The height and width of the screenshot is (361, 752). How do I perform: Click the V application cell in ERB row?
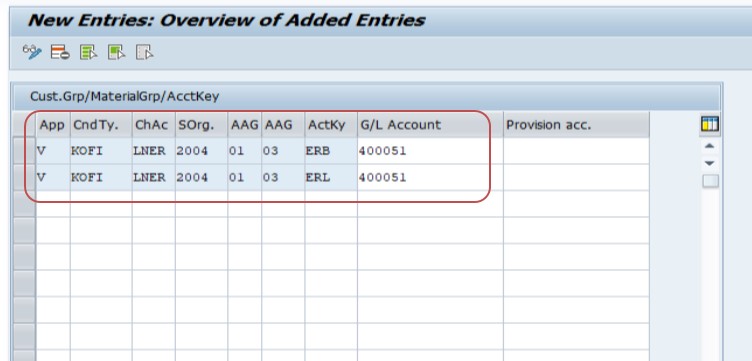click(53, 151)
